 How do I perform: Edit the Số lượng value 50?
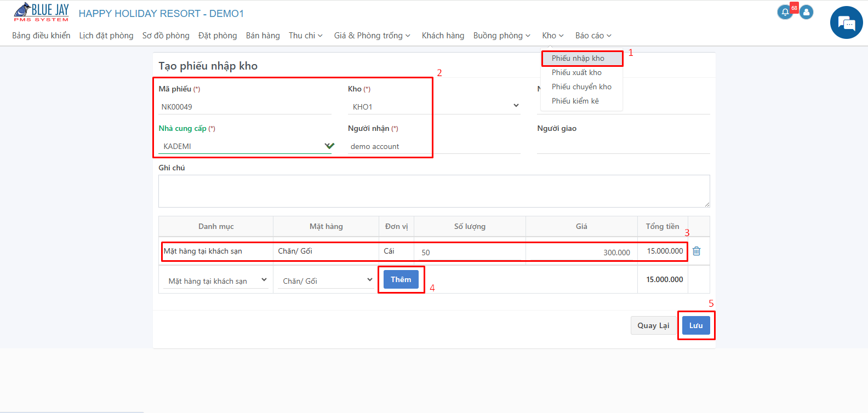470,252
